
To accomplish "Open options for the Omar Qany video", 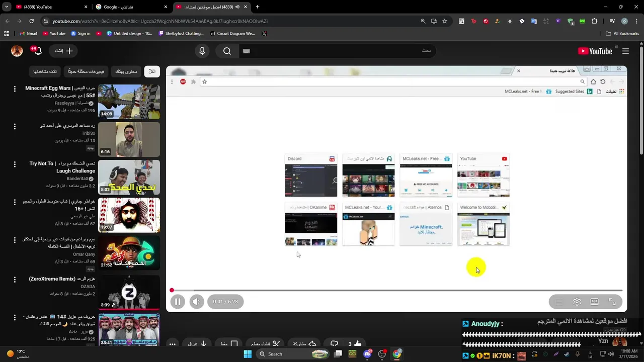I will (x=15, y=240).
